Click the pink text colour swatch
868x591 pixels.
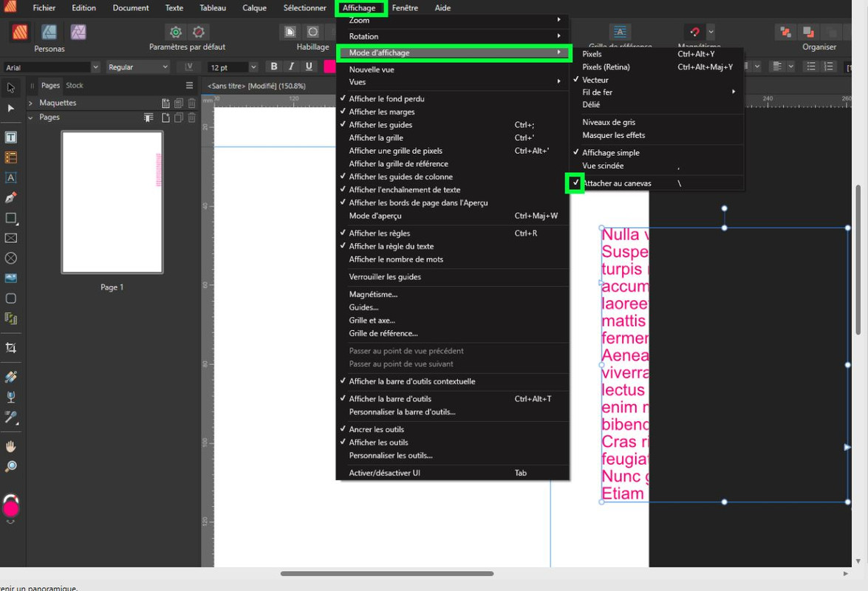329,66
